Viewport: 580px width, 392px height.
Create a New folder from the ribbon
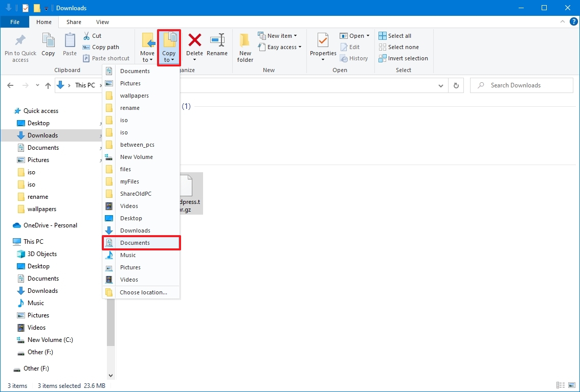[x=245, y=48]
